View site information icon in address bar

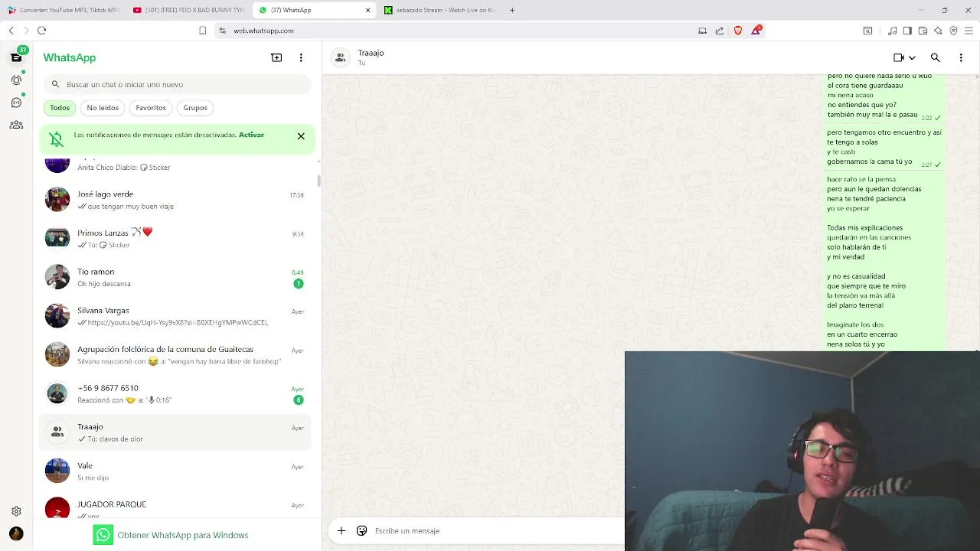click(222, 31)
